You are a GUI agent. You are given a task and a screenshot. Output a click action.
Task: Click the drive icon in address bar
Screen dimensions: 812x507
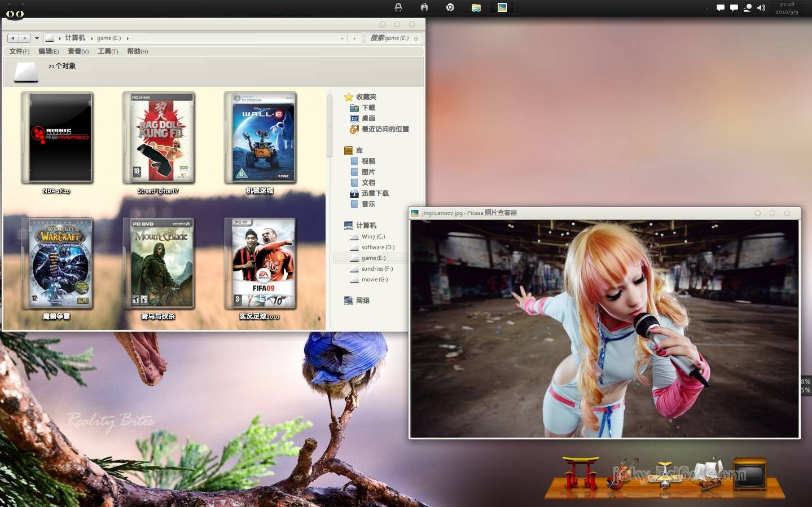(50, 38)
